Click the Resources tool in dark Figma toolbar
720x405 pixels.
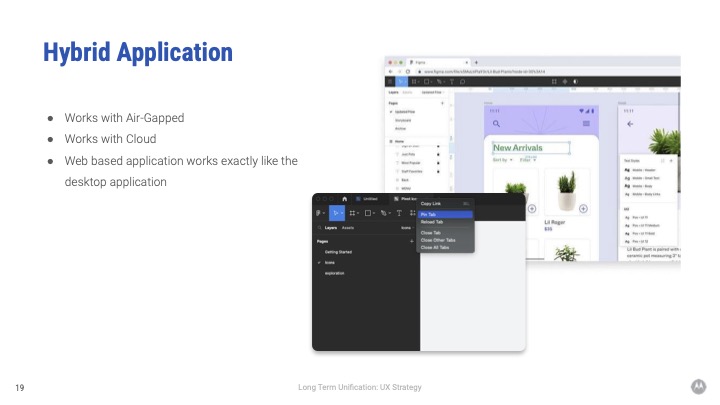(x=412, y=213)
